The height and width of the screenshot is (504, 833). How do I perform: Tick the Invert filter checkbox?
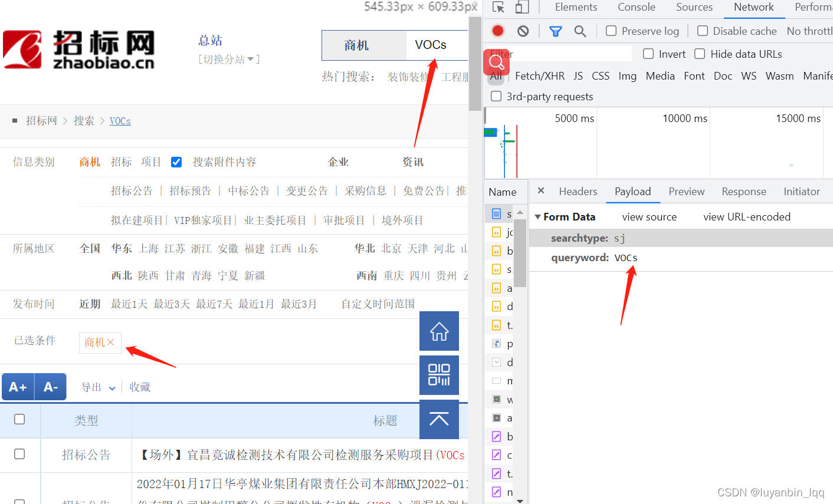click(x=648, y=54)
